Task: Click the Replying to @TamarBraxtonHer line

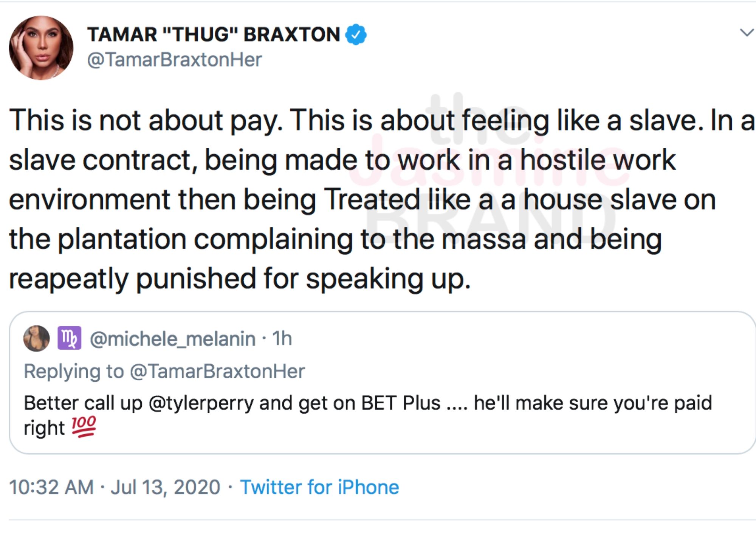Action: pyautogui.click(x=164, y=371)
